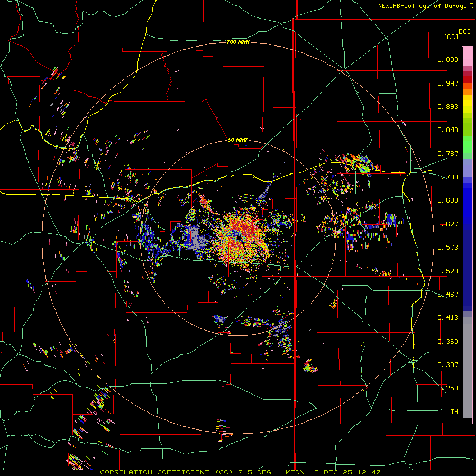Viewport: 476px width, 476px height.
Task: Click the 0.520 scale value
Action: [x=448, y=271]
